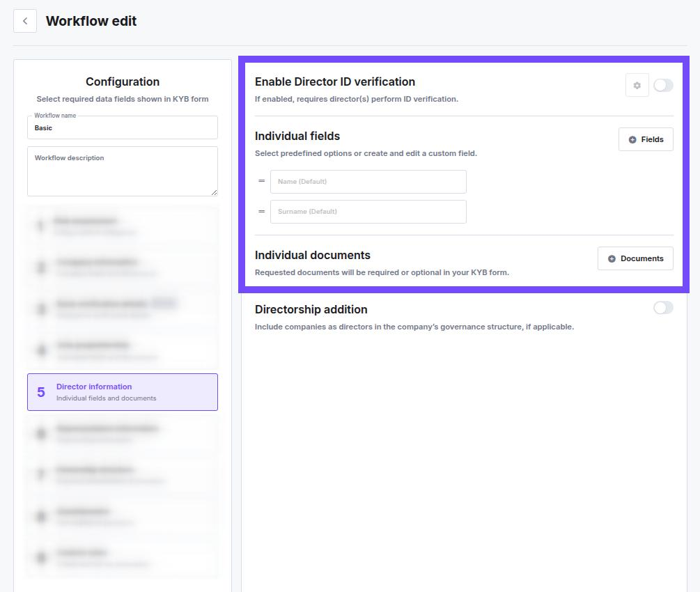Toggle the Directorship addition switch
This screenshot has width=700, height=592.
663,308
